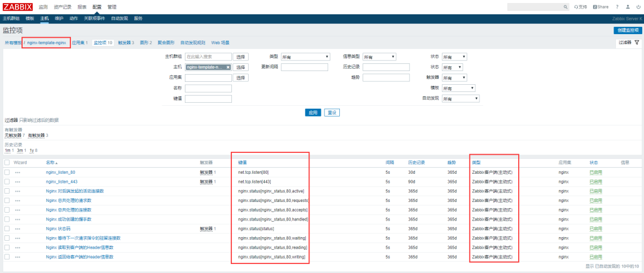Image resolution: width=644 pixels, height=273 pixels.
Task: Select checkbox of the nginx_status,80,active row
Action: point(7,191)
